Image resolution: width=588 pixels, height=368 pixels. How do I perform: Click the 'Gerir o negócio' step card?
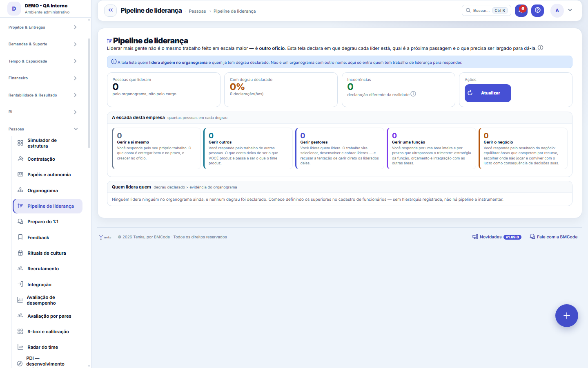[523, 148]
